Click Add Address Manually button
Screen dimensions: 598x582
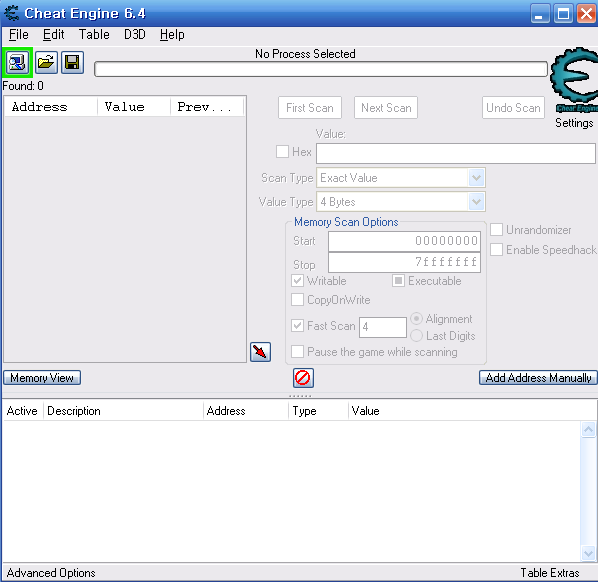(538, 378)
